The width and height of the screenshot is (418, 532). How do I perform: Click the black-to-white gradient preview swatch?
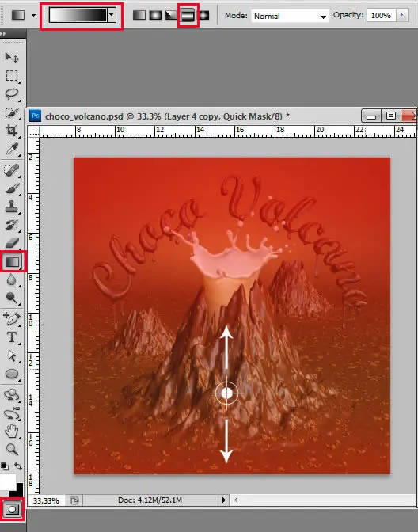click(x=78, y=15)
